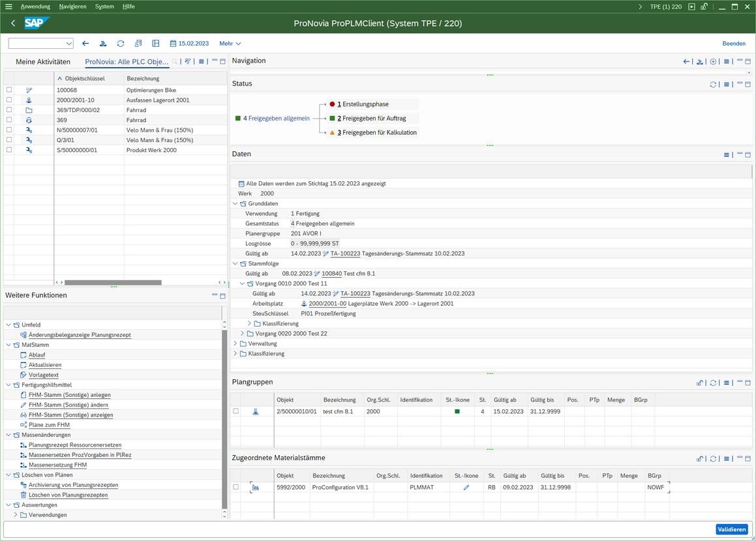Expand the Verwaltung folder
756x541 pixels.
[x=235, y=344]
